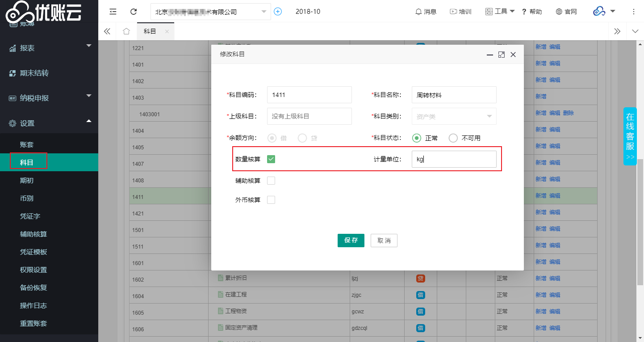Minimize the 修改科目 dialog

[x=490, y=55]
